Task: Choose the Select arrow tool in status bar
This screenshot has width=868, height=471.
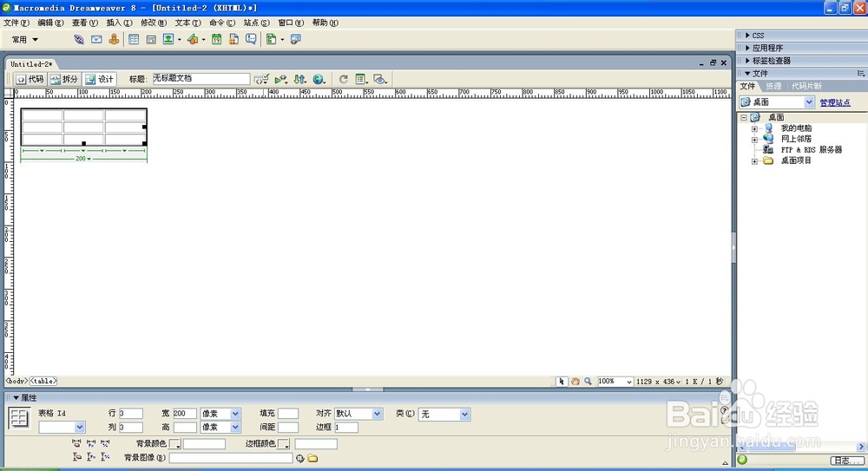Action: point(562,382)
